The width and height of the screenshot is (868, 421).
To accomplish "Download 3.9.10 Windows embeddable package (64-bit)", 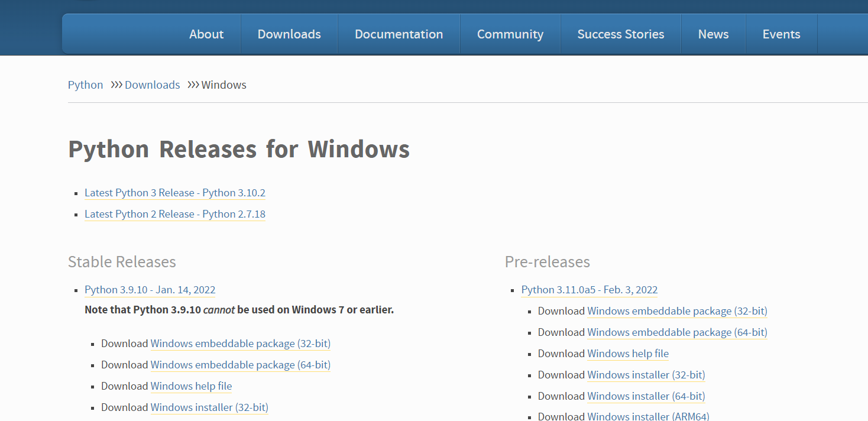I will point(241,365).
